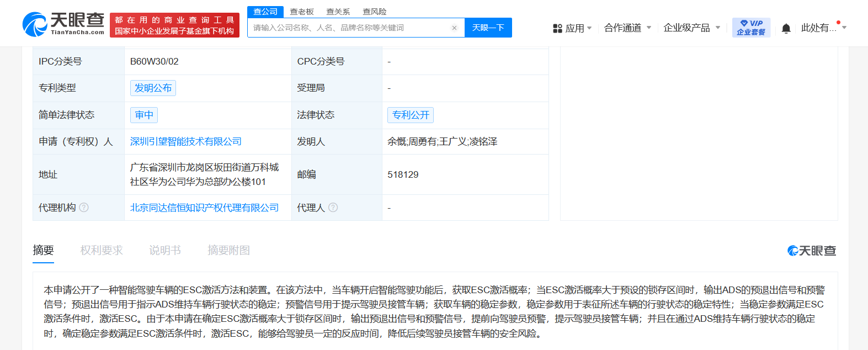Click the 天眼查 watermark logo near abstract
Screen dimensions: 868x350
point(811,251)
